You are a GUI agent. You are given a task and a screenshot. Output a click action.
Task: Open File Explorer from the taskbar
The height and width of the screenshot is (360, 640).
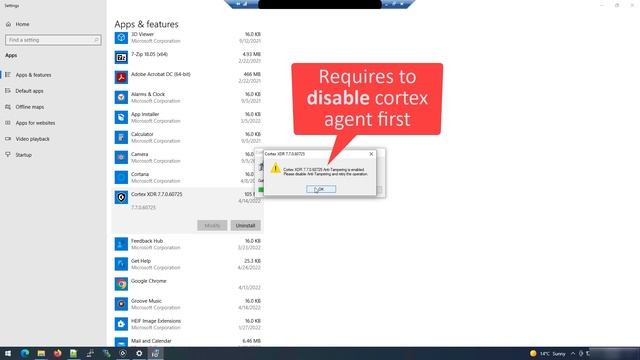pyautogui.click(x=41, y=353)
